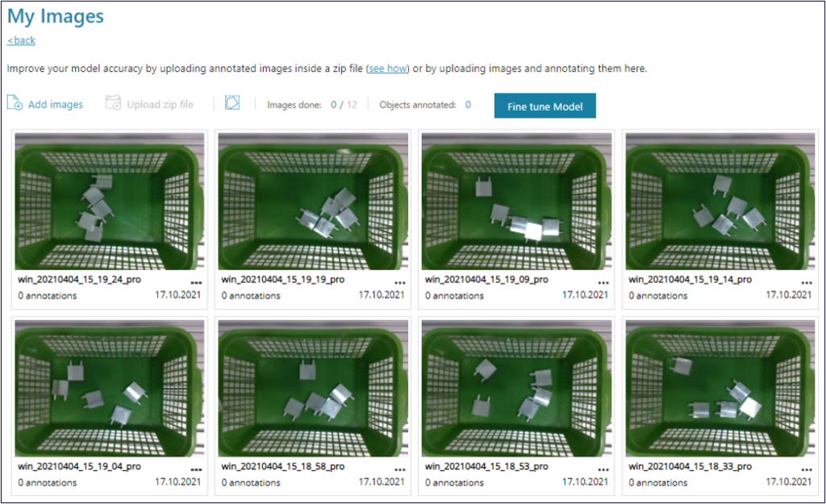Click '0 annotations' under win_20210404_15_18_33_pro
826x504 pixels.
(658, 483)
